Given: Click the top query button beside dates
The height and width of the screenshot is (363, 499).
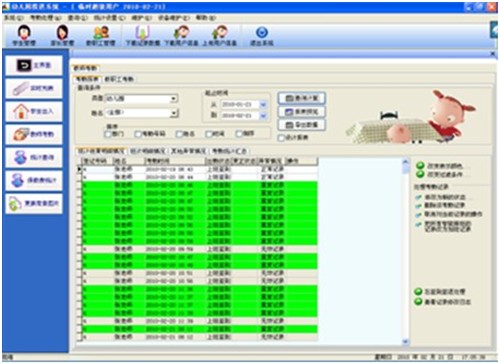Looking at the screenshot, I should point(302,98).
